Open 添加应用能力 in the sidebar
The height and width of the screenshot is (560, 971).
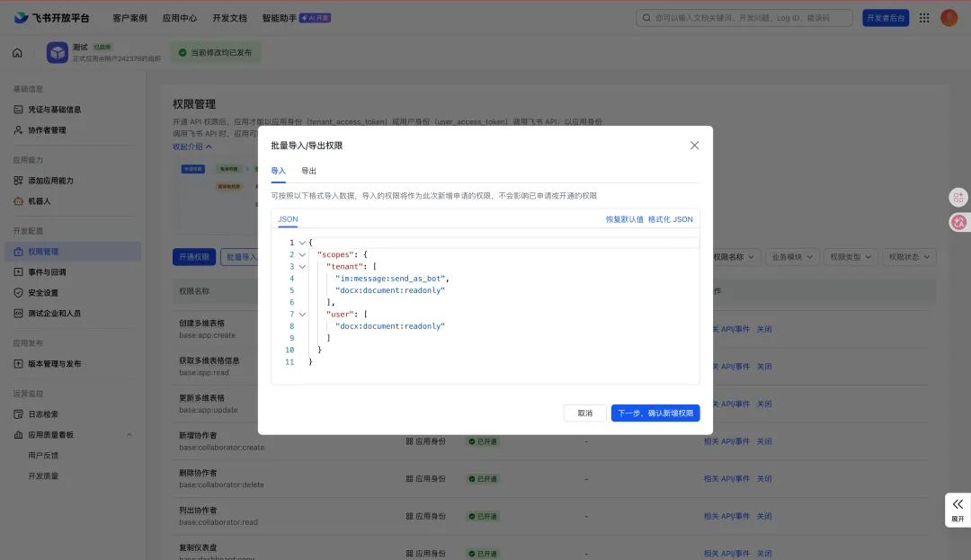click(x=50, y=181)
